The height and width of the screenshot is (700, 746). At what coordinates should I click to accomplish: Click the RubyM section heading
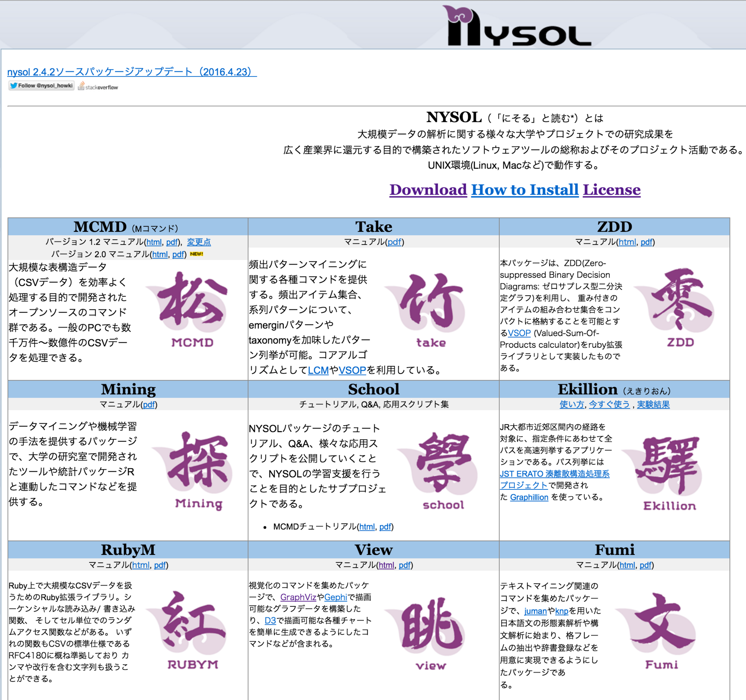128,550
